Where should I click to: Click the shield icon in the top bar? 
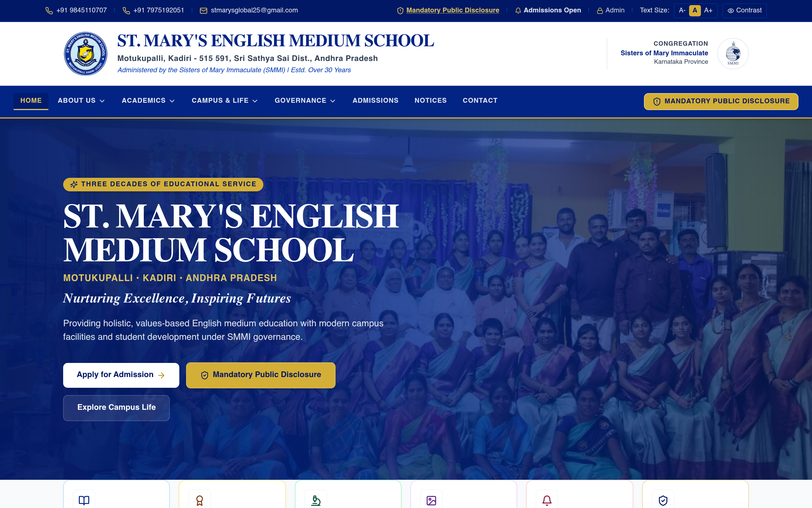click(400, 11)
